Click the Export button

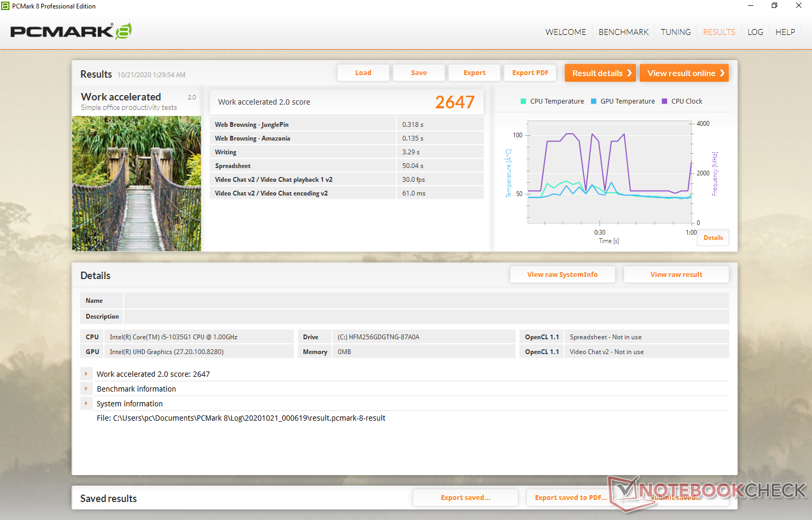coord(474,73)
